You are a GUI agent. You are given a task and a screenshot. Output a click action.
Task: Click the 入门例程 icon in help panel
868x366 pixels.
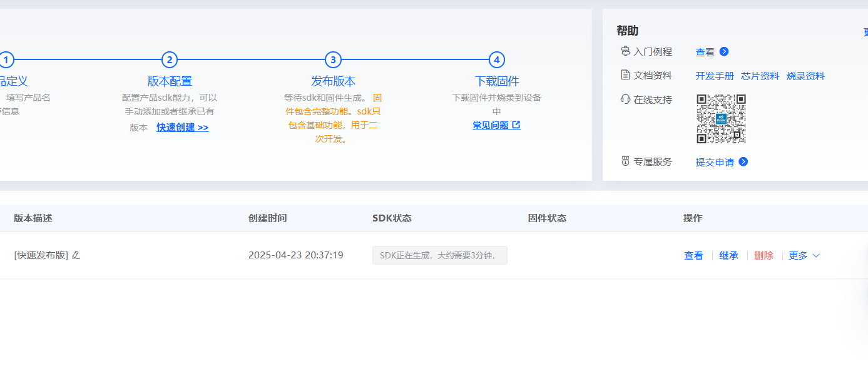click(x=625, y=51)
